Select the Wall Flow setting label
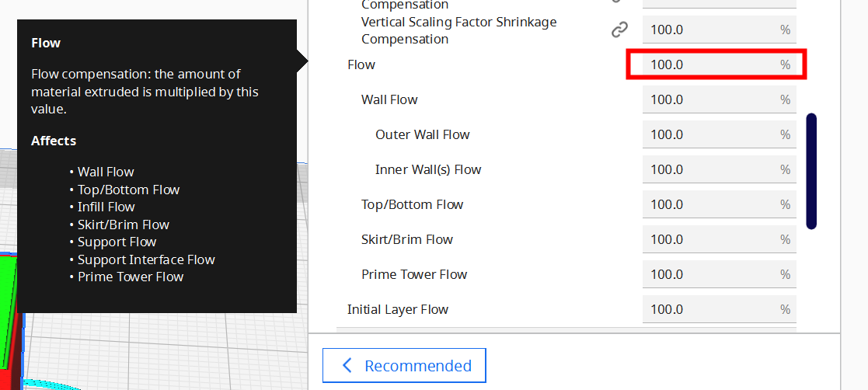This screenshot has width=868, height=390. (x=389, y=99)
